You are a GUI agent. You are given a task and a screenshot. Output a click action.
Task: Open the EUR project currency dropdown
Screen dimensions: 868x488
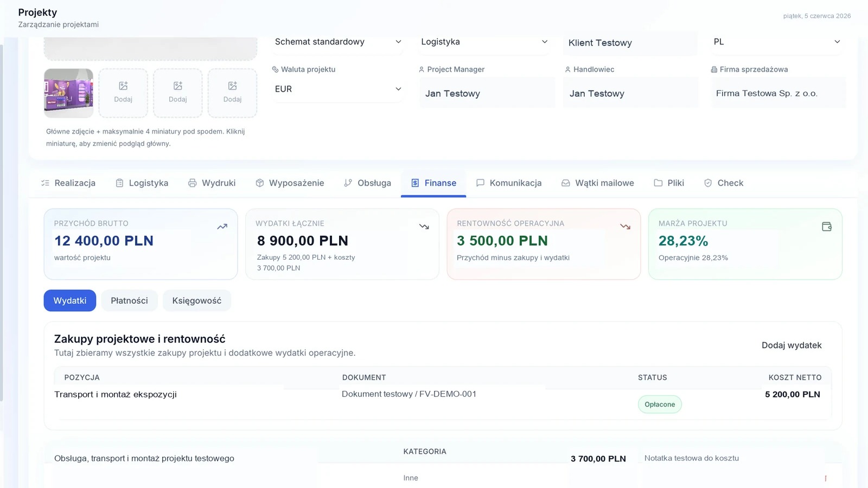point(337,89)
